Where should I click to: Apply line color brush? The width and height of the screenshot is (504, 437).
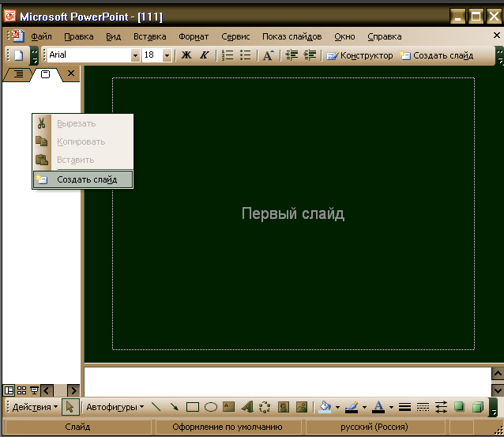tap(352, 407)
